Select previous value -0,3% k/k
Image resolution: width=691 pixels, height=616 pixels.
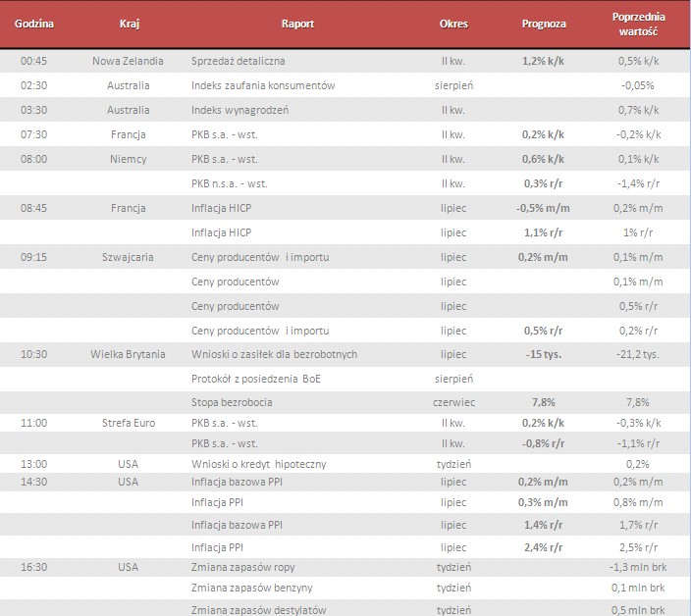pyautogui.click(x=638, y=423)
